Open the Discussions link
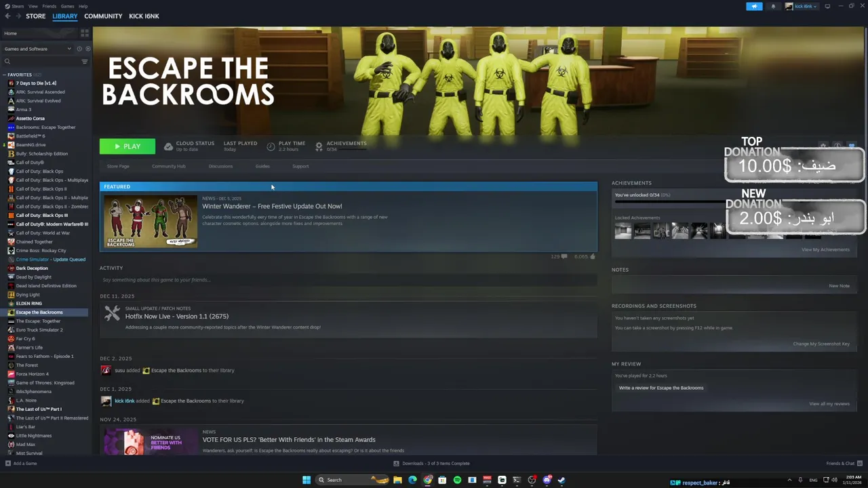The image size is (868, 488). pos(220,166)
